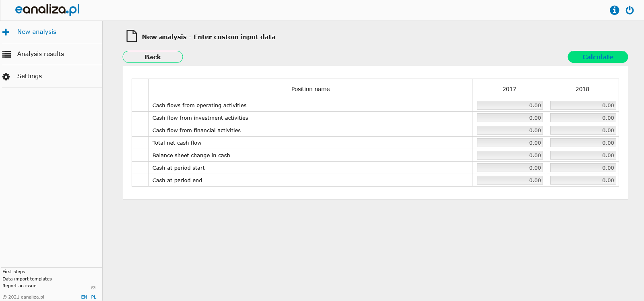
Task: Open the info icon in header
Action: (614, 10)
